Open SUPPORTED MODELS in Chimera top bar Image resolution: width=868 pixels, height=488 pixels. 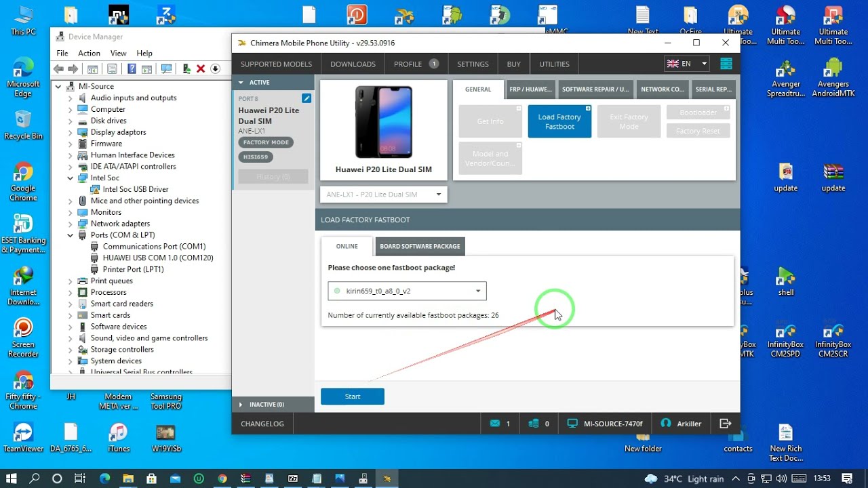click(277, 64)
